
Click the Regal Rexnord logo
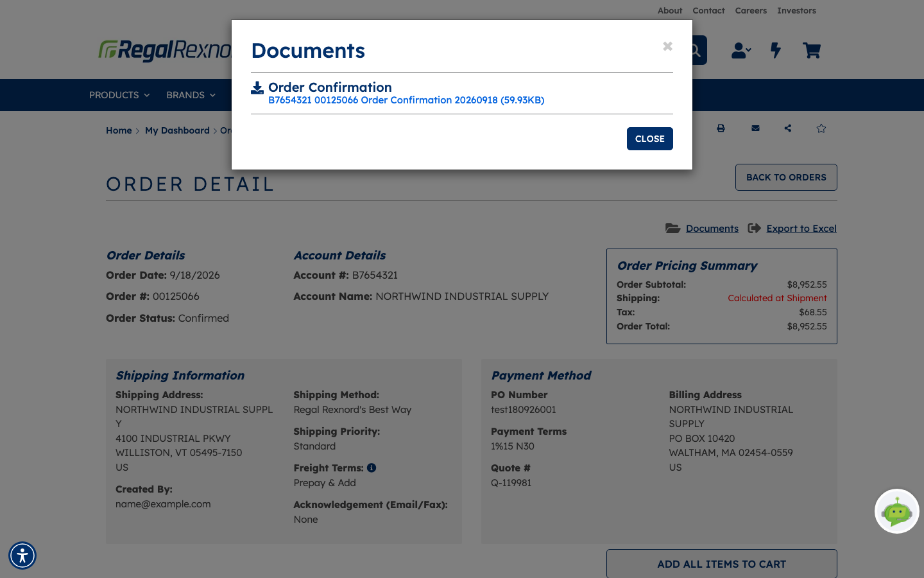tap(165, 50)
